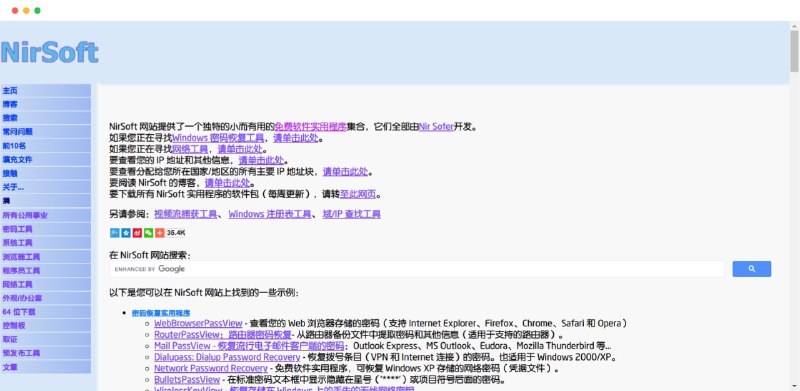Click 请单击此处 on the NirSoft 博客 line
This screenshot has height=391, width=800.
228,183
